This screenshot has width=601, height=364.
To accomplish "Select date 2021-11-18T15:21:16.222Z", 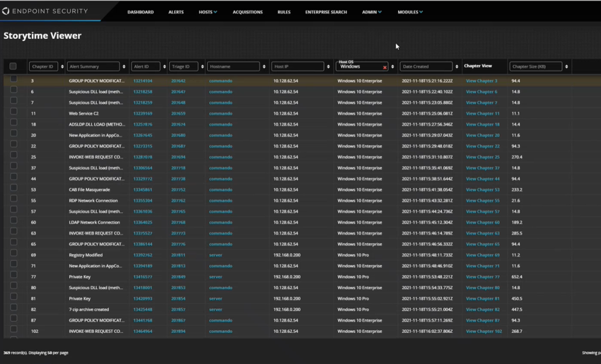I will 427,81.
